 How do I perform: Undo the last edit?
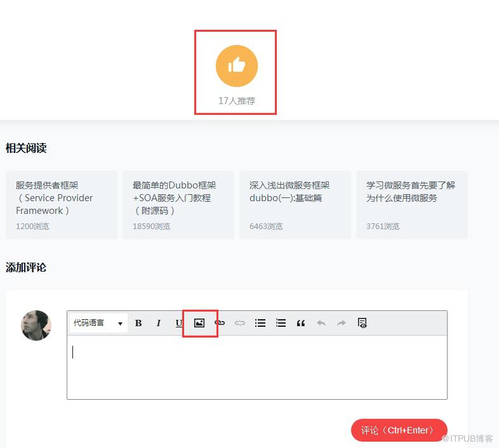point(321,323)
